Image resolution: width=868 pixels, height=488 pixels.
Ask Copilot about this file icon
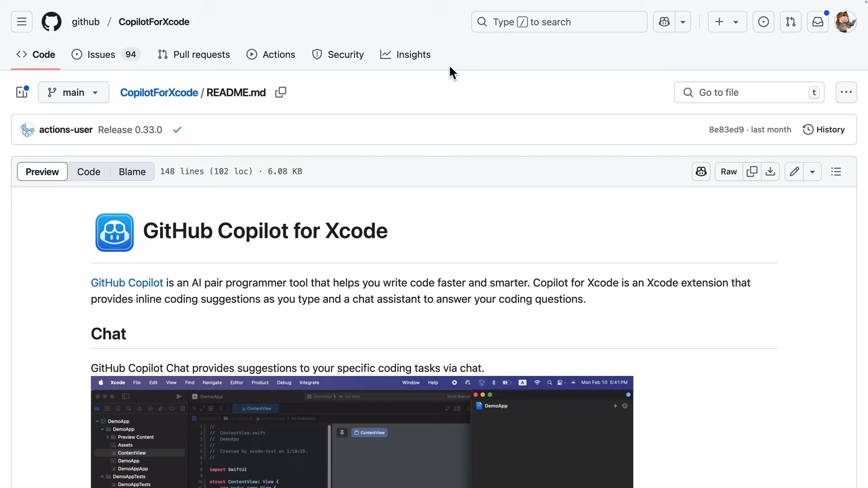[x=701, y=172]
